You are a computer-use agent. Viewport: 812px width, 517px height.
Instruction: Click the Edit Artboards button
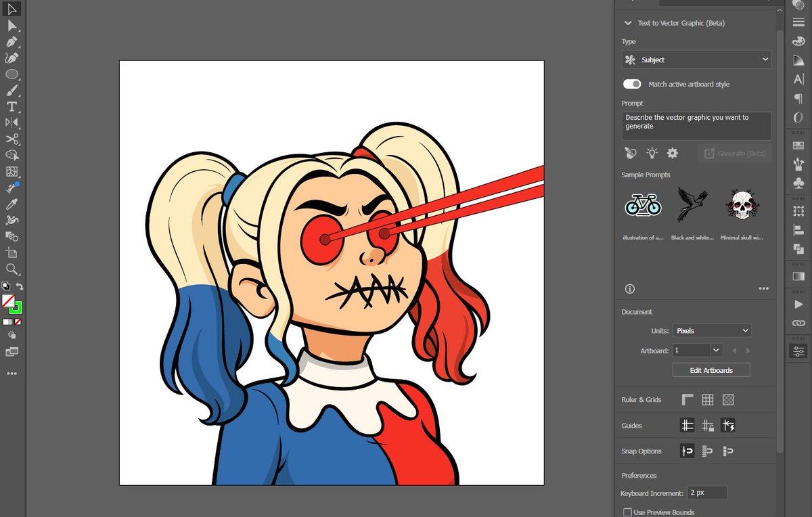[711, 370]
